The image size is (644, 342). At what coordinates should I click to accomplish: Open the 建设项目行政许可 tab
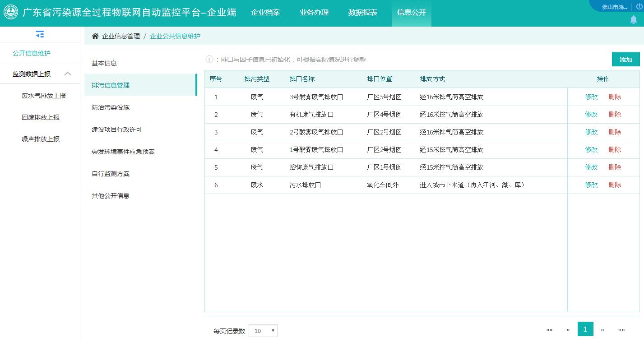140,129
